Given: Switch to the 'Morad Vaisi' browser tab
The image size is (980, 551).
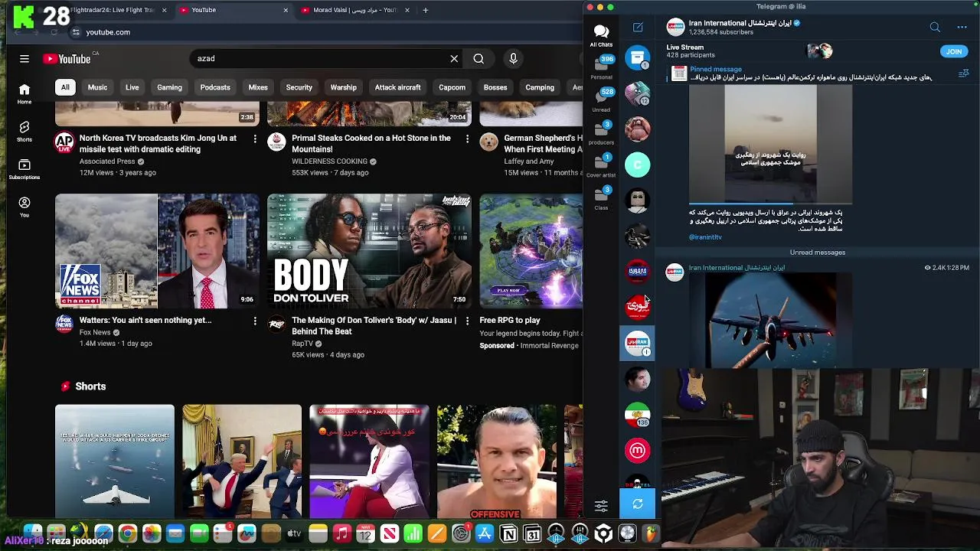Looking at the screenshot, I should (x=354, y=10).
